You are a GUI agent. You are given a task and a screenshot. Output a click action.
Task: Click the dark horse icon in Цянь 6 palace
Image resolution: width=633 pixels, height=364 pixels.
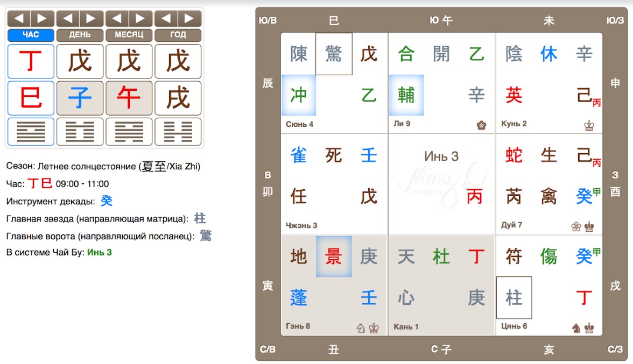tap(576, 328)
